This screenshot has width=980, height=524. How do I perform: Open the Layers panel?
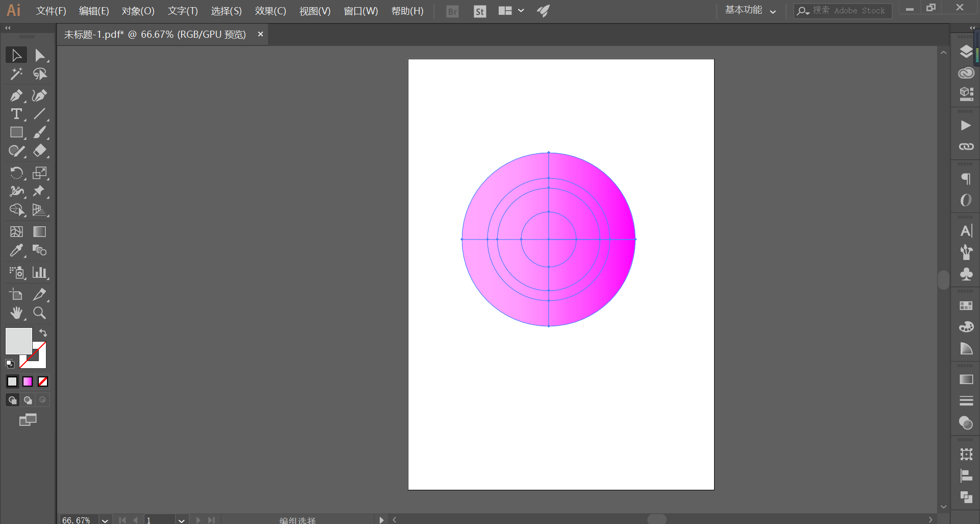(x=966, y=52)
